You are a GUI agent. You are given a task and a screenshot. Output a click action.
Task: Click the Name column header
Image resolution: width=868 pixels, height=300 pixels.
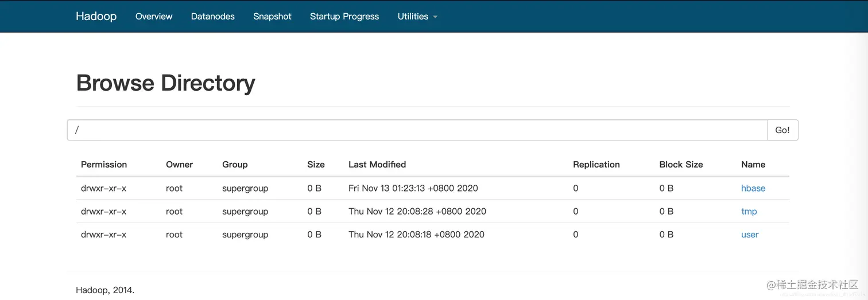point(753,164)
